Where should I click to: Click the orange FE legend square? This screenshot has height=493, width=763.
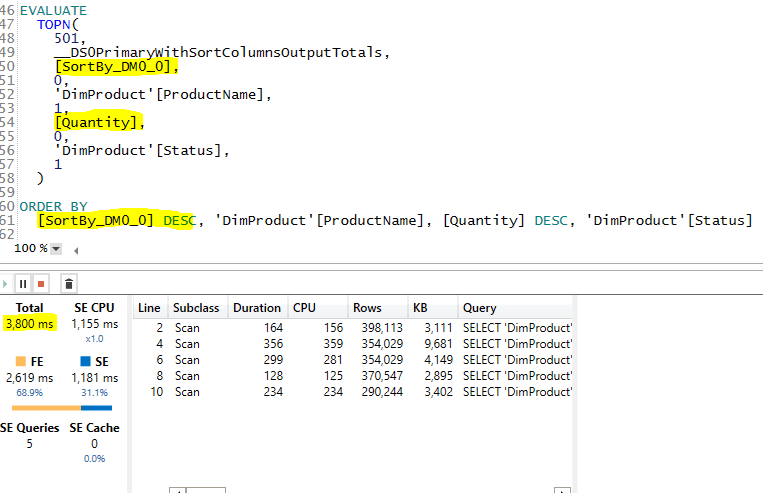[20, 361]
